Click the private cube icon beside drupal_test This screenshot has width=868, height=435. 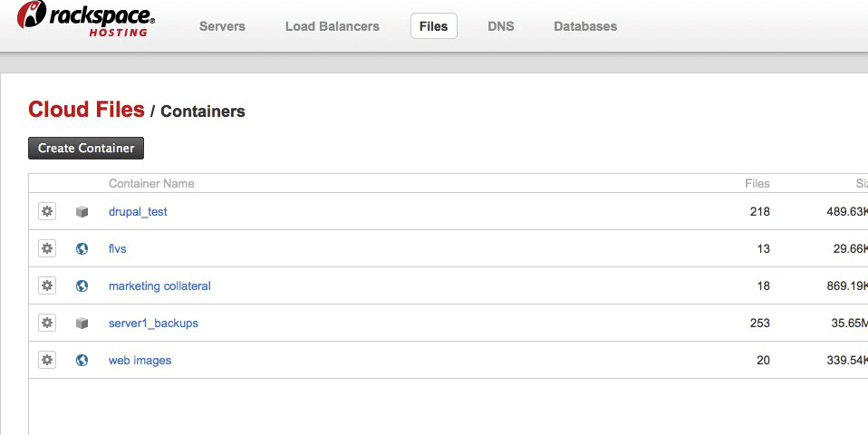82,211
